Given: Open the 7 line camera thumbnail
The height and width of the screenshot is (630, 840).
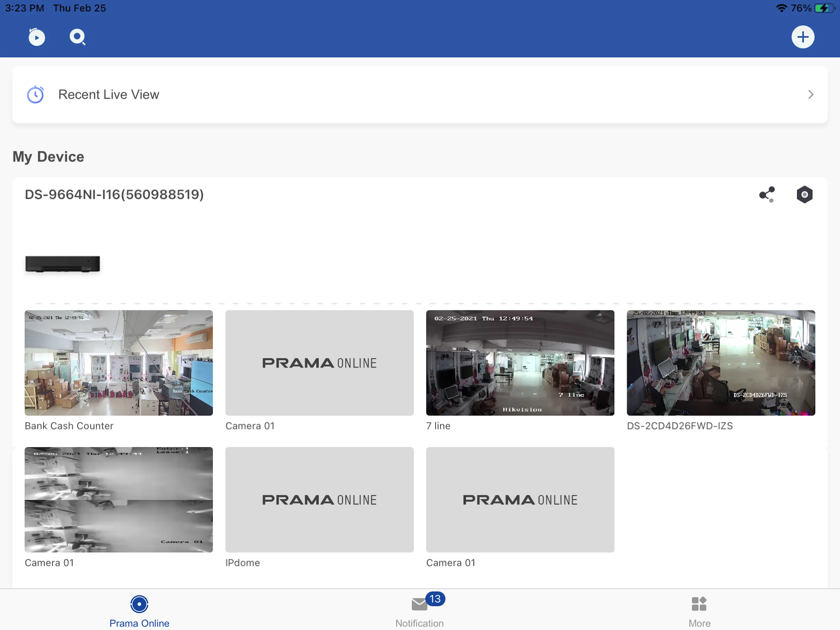Looking at the screenshot, I should pos(520,363).
